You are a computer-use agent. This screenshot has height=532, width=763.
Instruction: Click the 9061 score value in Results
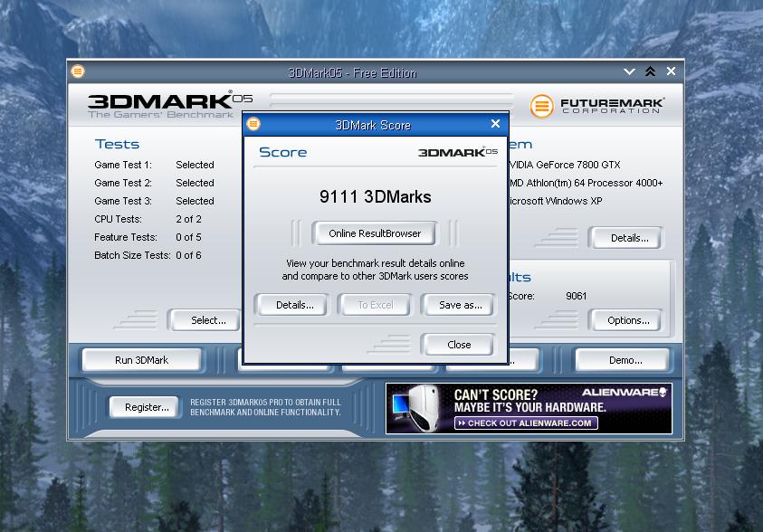coord(577,296)
